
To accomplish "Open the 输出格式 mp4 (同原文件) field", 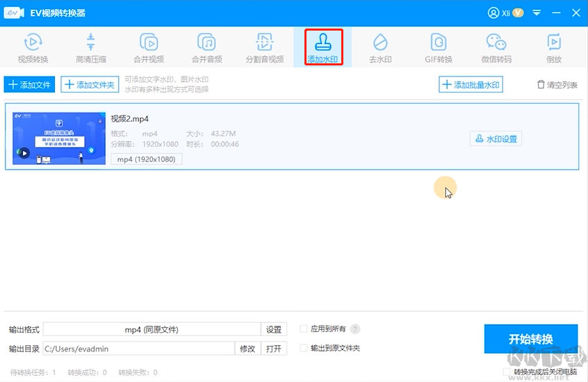I will pos(152,329).
